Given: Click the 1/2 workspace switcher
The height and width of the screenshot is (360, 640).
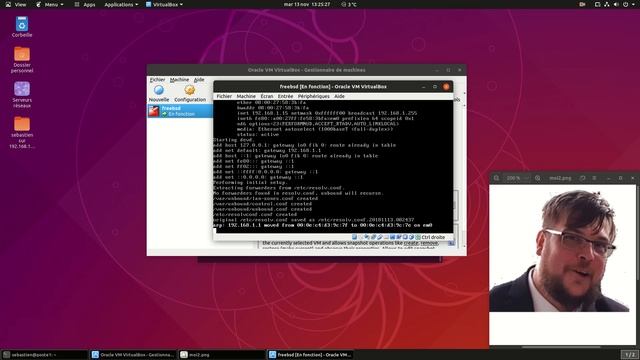Looking at the screenshot, I should point(630,354).
